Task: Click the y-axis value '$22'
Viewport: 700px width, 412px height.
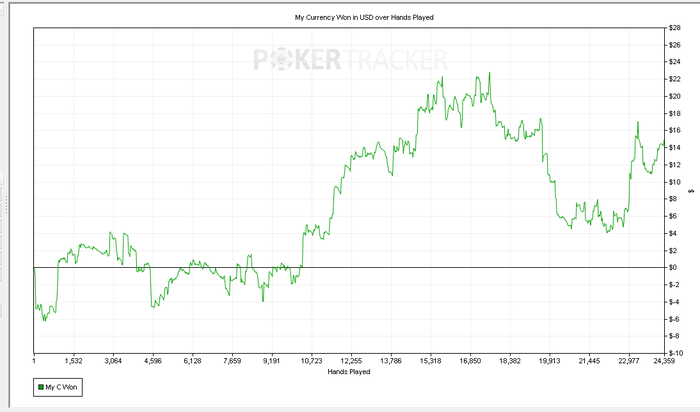Action: [675, 79]
